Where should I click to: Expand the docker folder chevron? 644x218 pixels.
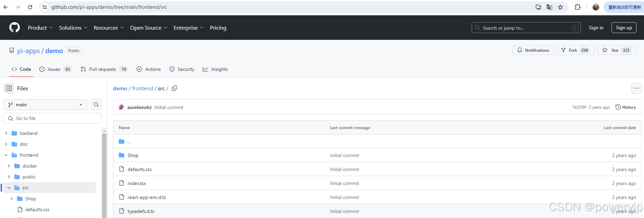pos(9,166)
